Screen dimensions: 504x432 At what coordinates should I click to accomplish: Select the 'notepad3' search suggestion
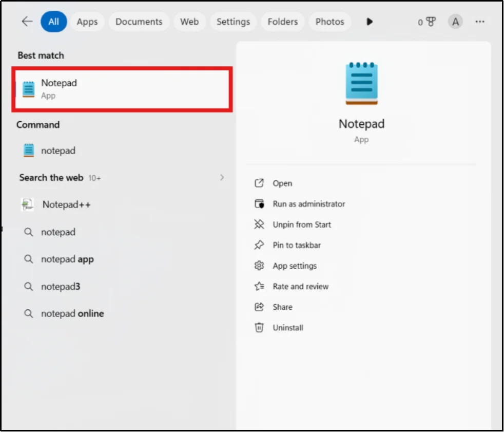pos(122,286)
